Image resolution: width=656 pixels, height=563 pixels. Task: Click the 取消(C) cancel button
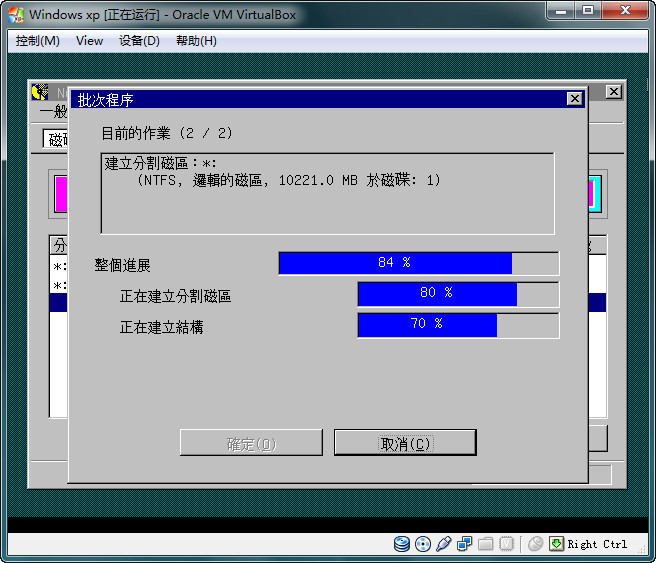coord(405,443)
